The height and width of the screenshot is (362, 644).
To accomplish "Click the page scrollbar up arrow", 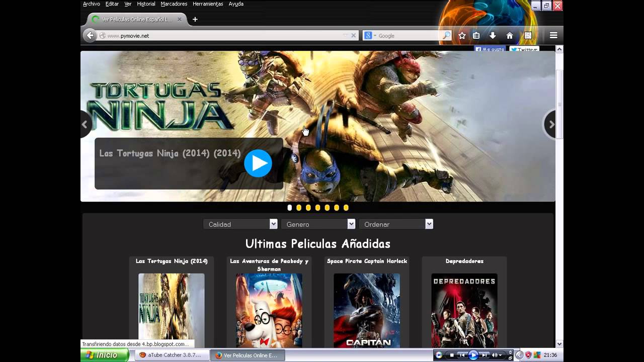I will coord(559,49).
